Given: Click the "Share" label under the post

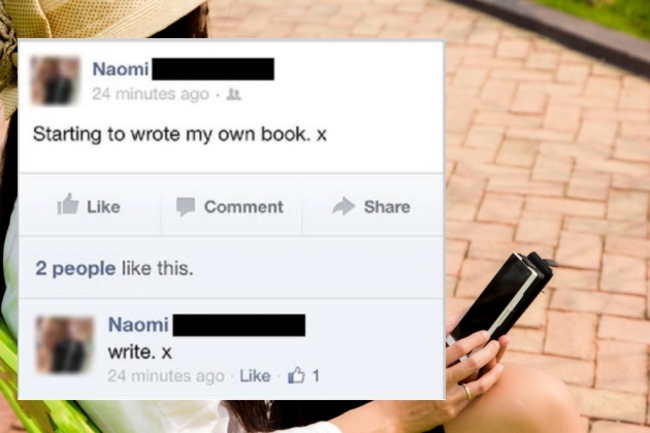Looking at the screenshot, I should click(387, 207).
